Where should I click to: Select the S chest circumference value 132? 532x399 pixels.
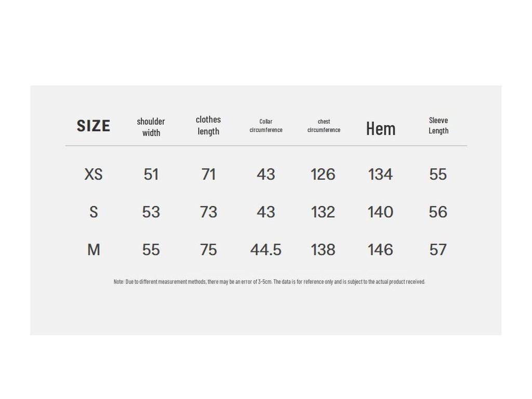[323, 212]
